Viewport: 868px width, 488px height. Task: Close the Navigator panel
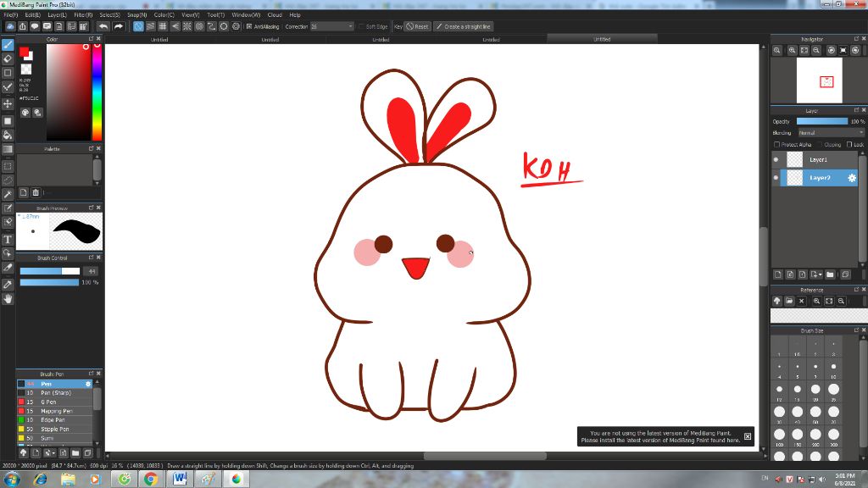click(x=864, y=39)
